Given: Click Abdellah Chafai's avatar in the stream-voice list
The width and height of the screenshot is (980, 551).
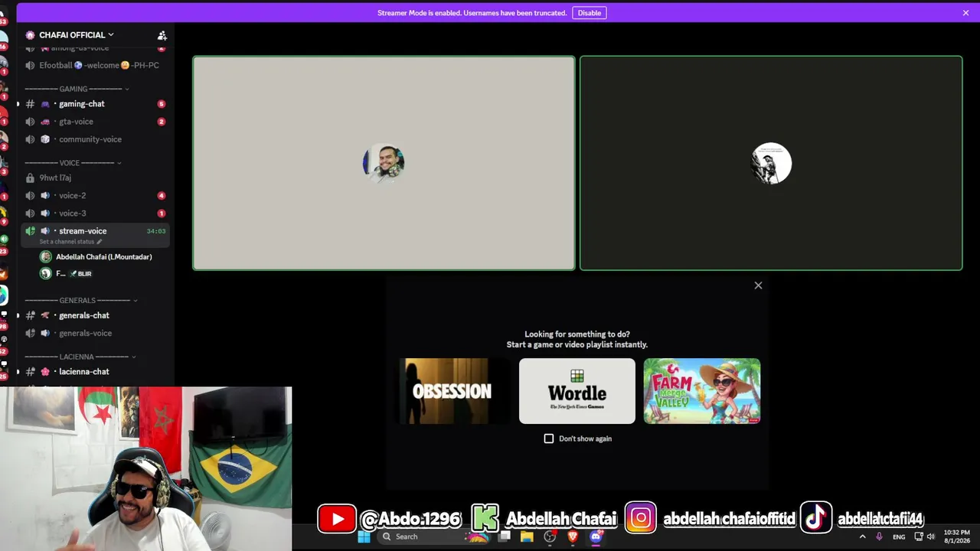Looking at the screenshot, I should click(46, 257).
